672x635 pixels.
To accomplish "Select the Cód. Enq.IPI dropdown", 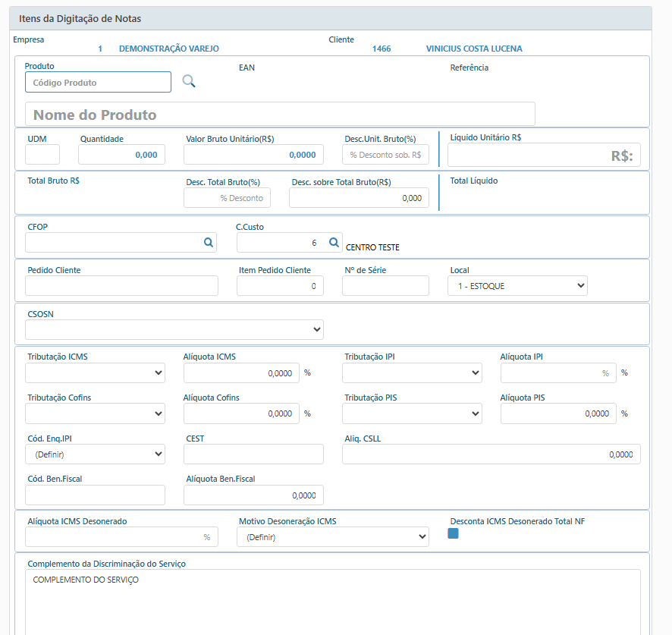I will 95,454.
